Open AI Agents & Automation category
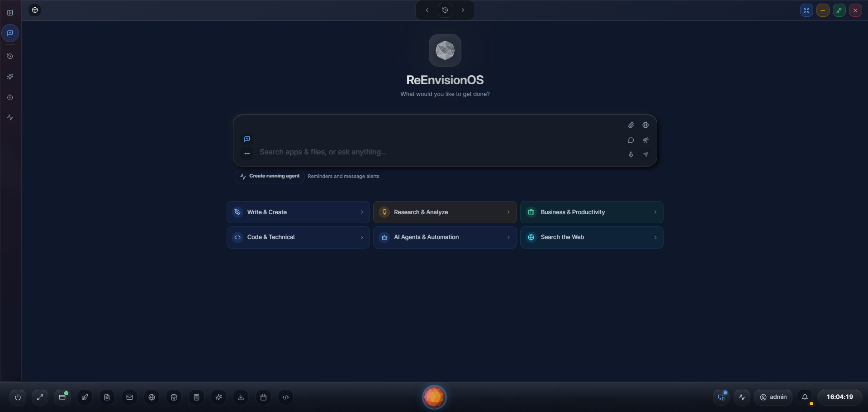 click(x=445, y=237)
